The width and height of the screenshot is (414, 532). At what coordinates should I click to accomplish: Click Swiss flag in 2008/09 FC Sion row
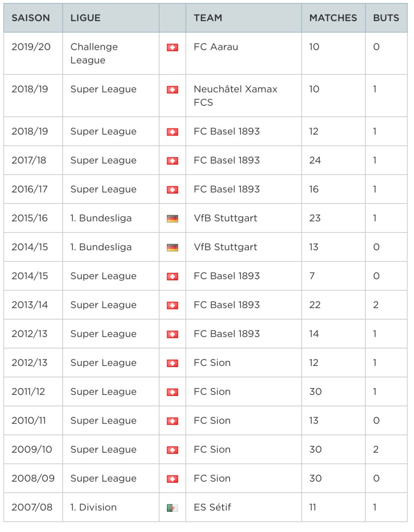[x=172, y=479]
